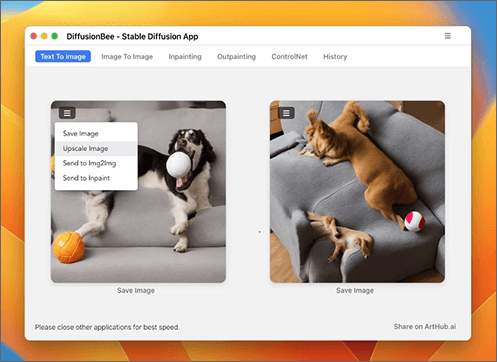497x362 pixels.
Task: Open the Inpainting tab
Action: pos(185,57)
